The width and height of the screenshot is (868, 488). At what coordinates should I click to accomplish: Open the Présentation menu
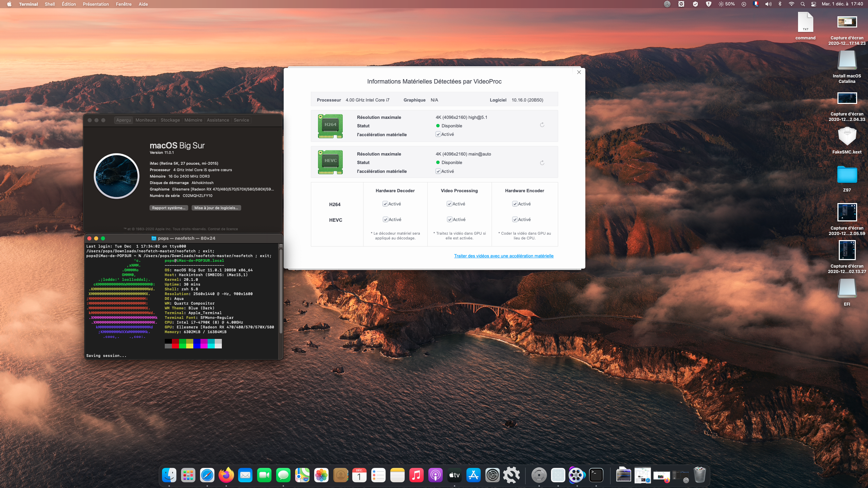pos(96,4)
